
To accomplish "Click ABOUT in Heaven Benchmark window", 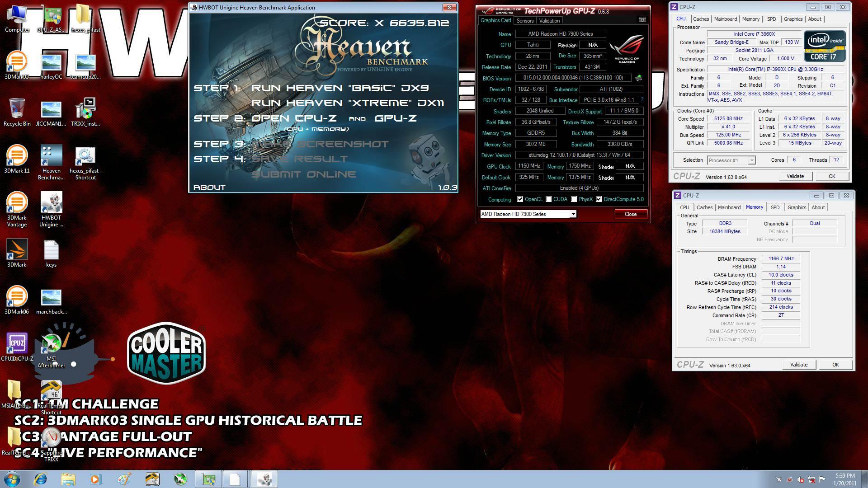I will tap(209, 187).
